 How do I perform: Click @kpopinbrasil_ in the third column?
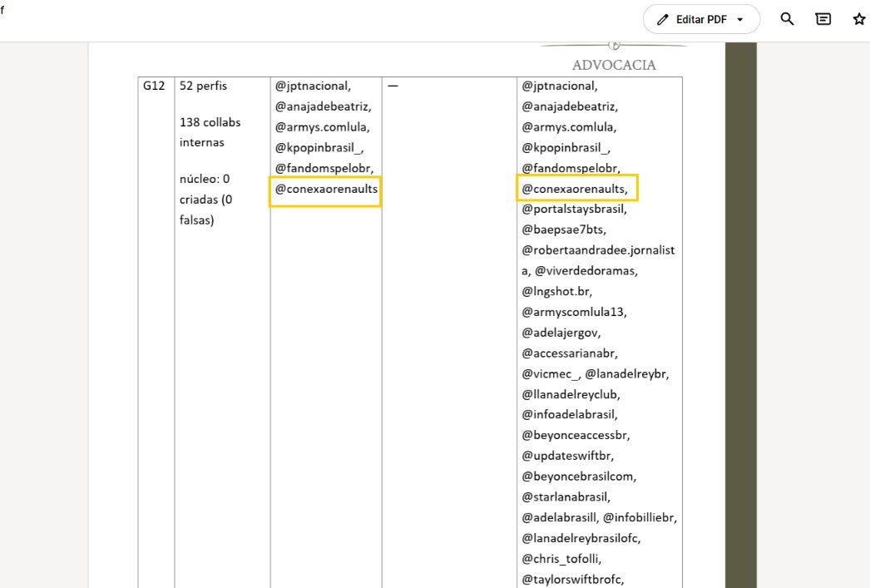point(319,147)
